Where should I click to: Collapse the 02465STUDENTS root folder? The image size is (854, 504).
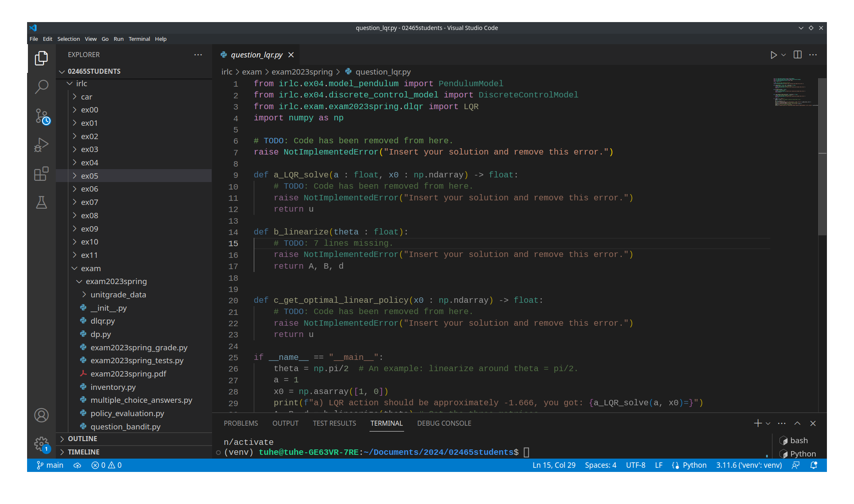134,71
